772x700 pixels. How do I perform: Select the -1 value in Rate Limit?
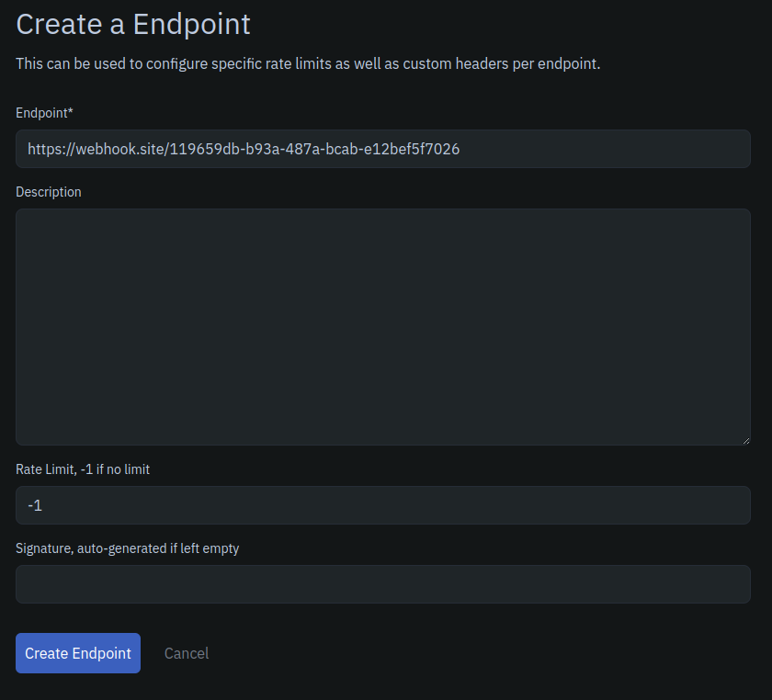pyautogui.click(x=34, y=504)
